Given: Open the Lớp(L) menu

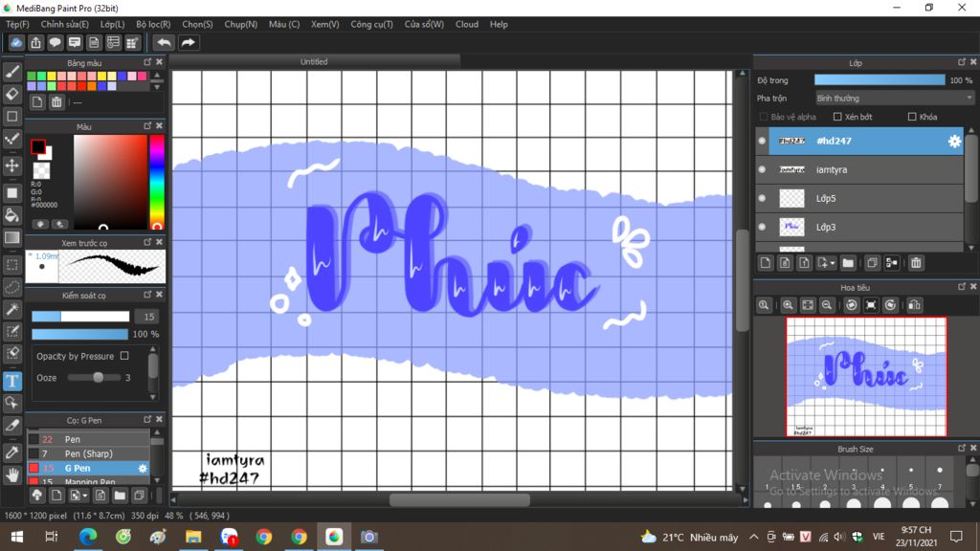Looking at the screenshot, I should [113, 24].
